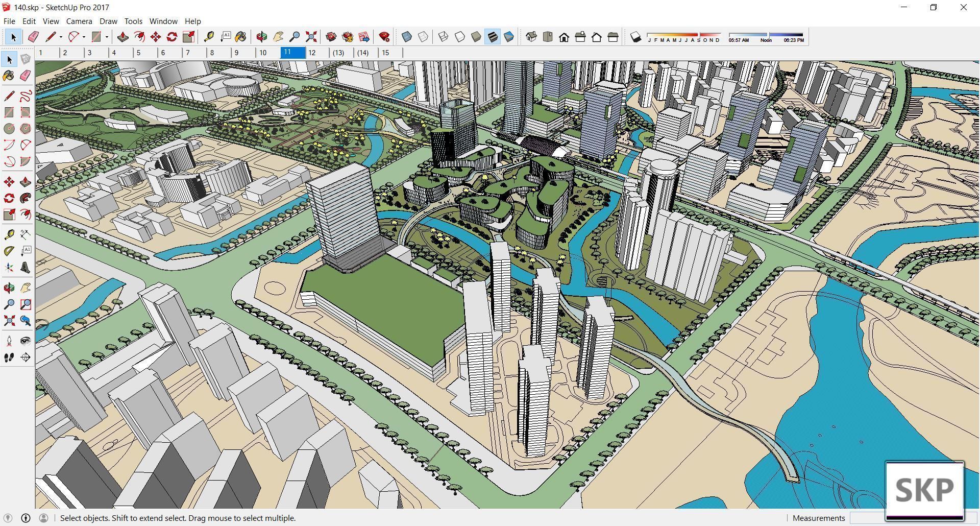980x526 pixels.
Task: Open the Extension Warehouse icon
Action: click(x=348, y=37)
